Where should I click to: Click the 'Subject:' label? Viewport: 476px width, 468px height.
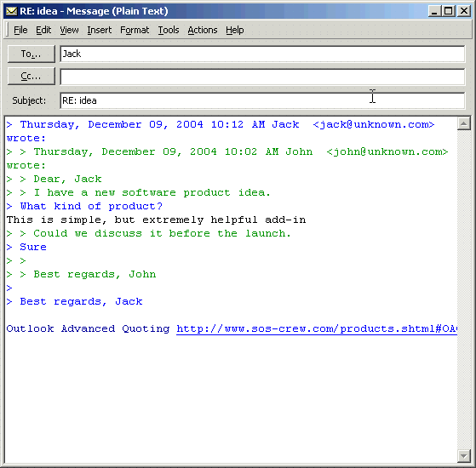coord(29,100)
